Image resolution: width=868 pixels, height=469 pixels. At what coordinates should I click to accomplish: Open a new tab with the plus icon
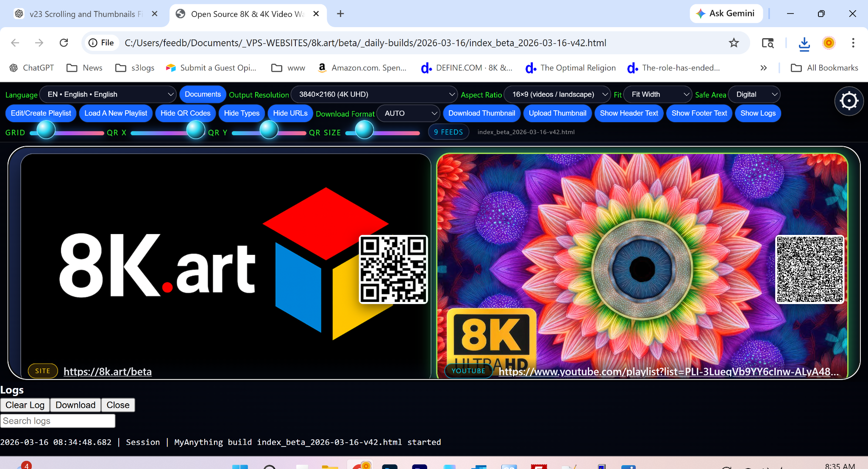click(340, 14)
